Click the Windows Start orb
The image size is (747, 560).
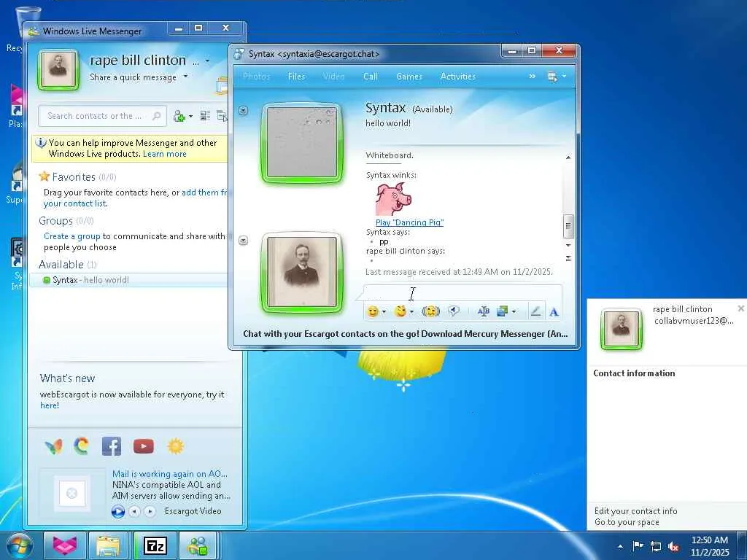pyautogui.click(x=20, y=546)
